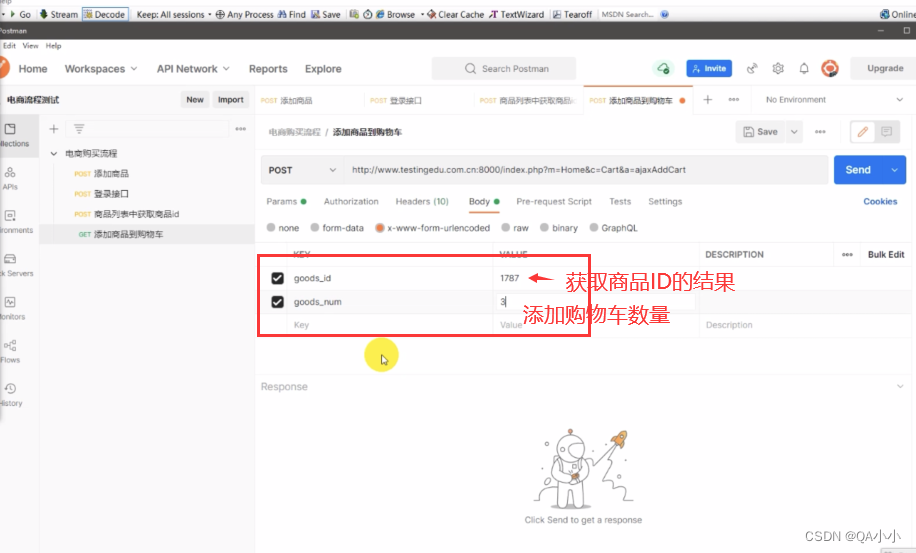The height and width of the screenshot is (553, 916).
Task: Open Fiddler's Keep: All sessions dropdown
Action: click(x=174, y=14)
